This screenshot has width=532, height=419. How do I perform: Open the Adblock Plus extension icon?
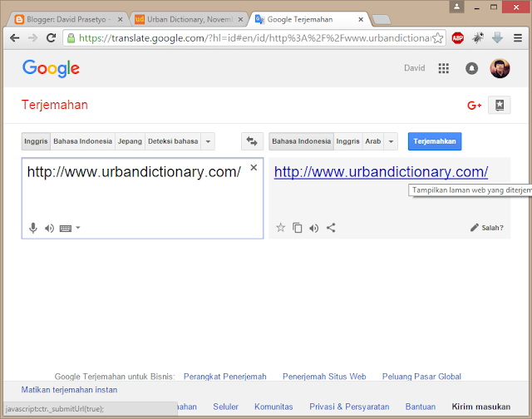[458, 38]
